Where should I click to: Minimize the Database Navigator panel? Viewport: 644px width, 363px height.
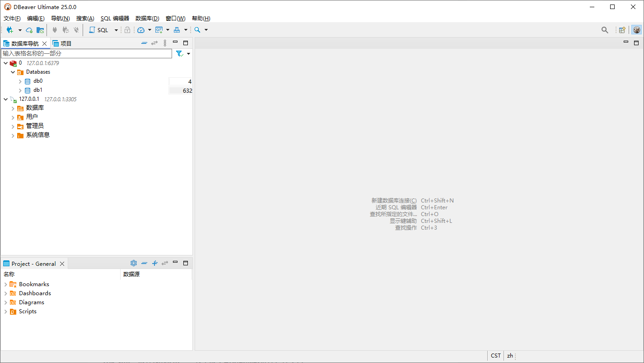[x=175, y=42]
